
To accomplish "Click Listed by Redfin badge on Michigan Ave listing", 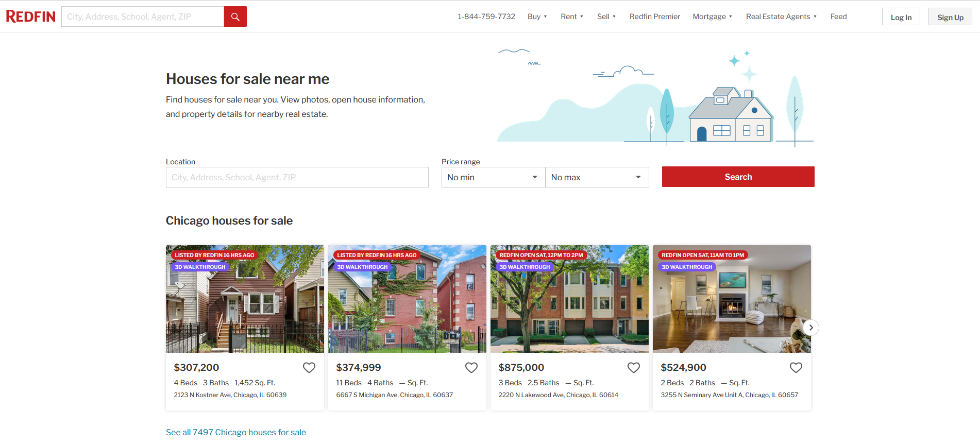I will [377, 255].
